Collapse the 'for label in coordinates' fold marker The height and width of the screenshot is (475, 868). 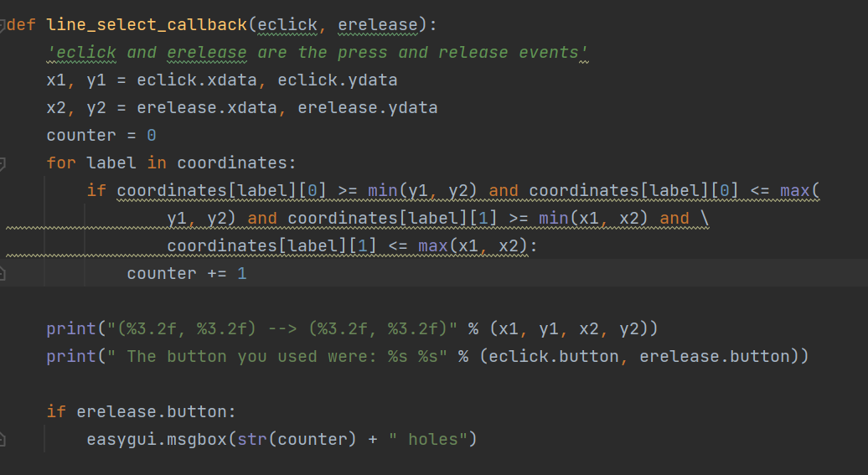click(3, 163)
